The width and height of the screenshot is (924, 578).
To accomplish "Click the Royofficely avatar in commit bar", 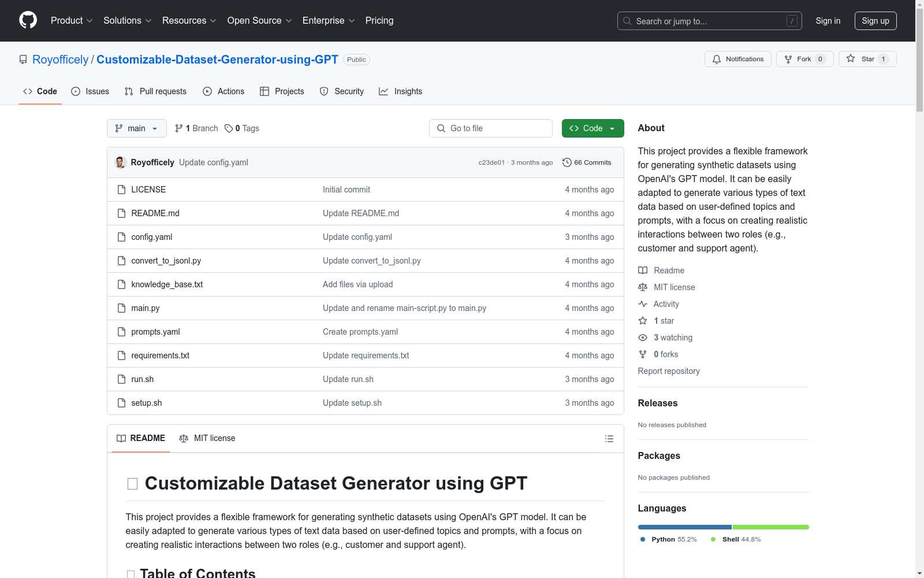I will pos(121,162).
